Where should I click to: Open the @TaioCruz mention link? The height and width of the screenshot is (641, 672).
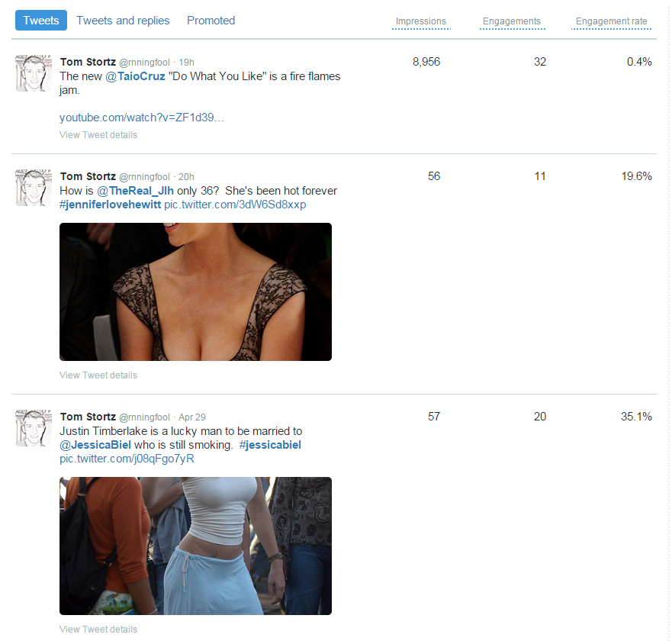[135, 76]
